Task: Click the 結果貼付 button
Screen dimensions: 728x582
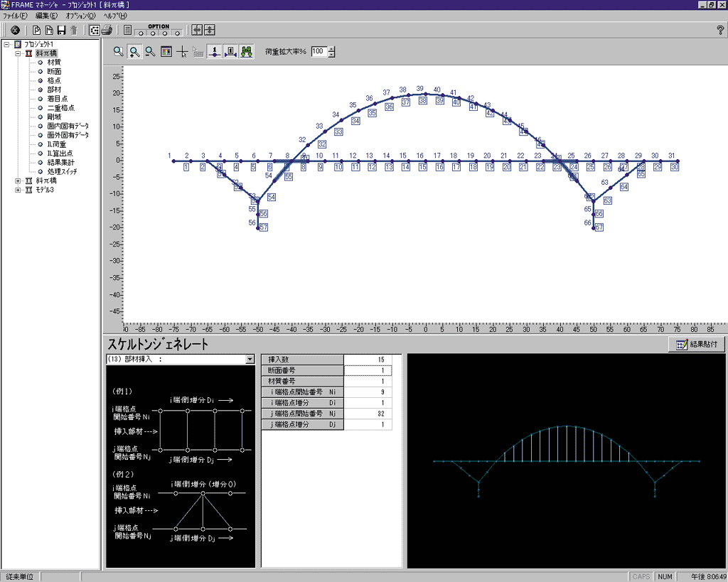Action: [x=697, y=345]
